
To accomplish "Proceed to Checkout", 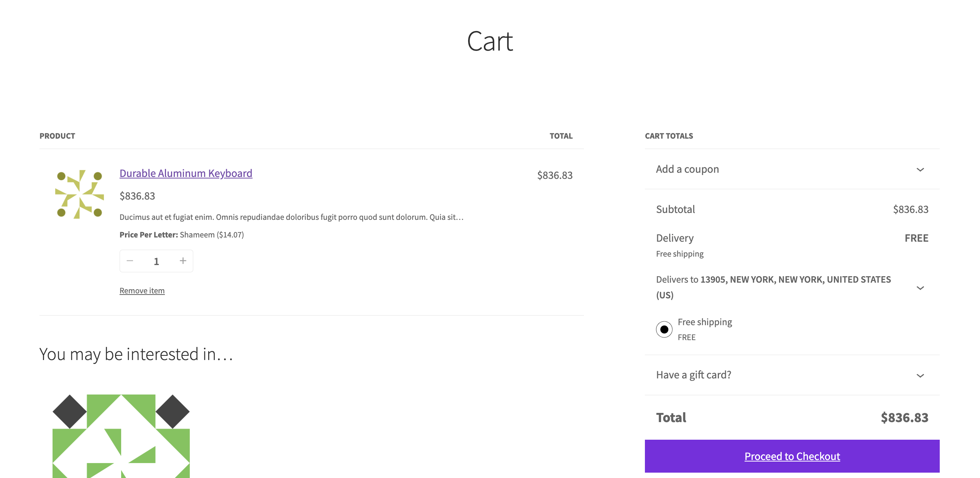I will tap(792, 456).
